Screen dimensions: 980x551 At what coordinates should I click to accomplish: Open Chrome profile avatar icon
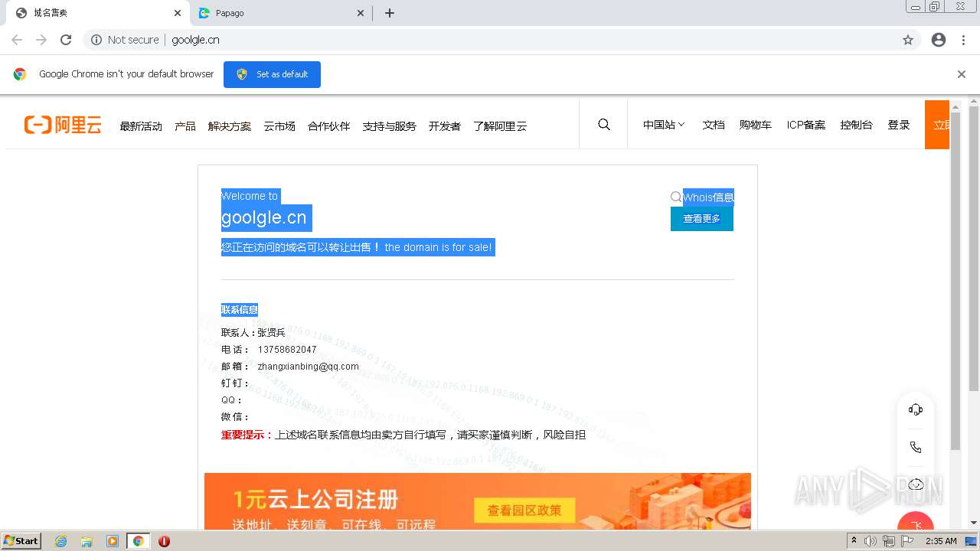939,40
